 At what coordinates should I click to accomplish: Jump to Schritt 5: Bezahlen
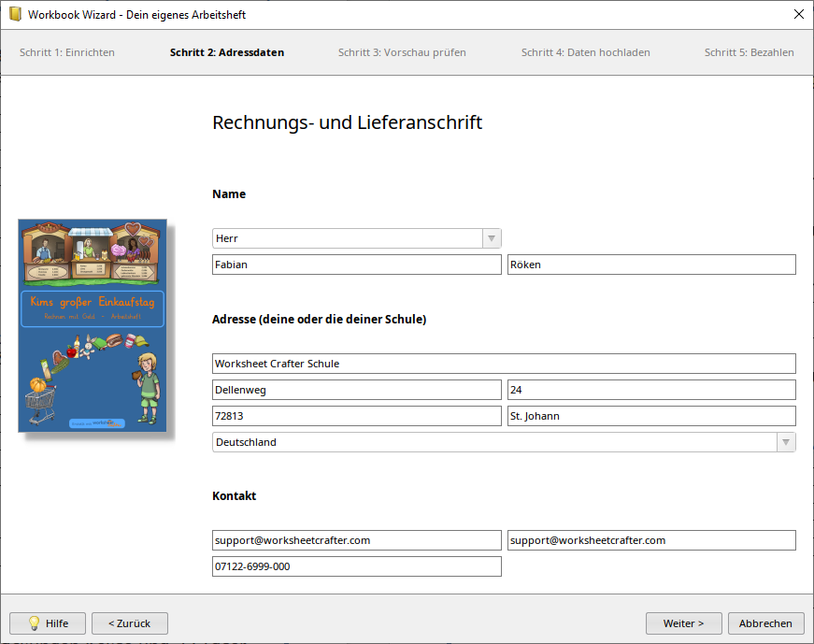(x=750, y=53)
